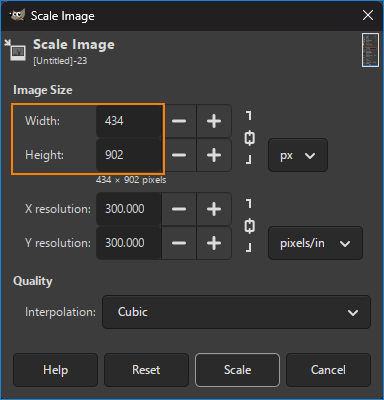The height and width of the screenshot is (400, 384).
Task: Click the Scale button
Action: tap(237, 370)
